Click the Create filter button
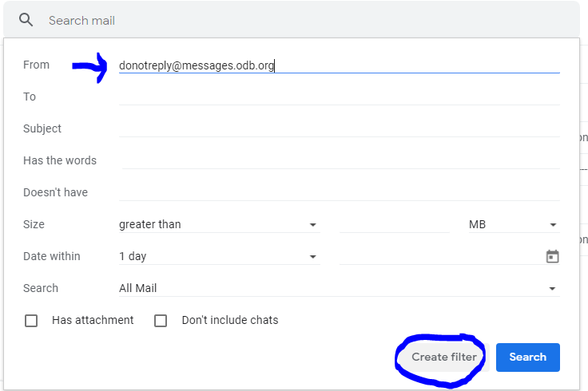This screenshot has height=391, width=588. click(444, 357)
